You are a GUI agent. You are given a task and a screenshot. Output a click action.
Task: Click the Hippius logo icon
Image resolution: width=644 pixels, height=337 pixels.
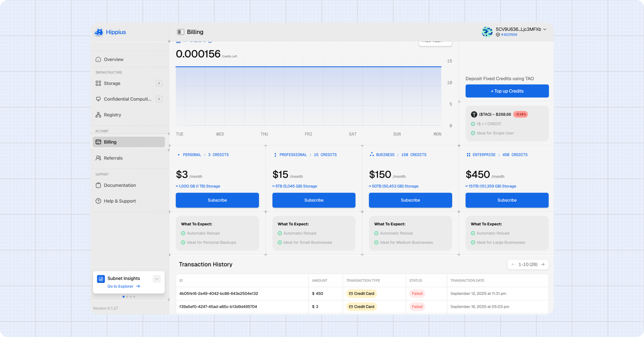click(x=99, y=32)
